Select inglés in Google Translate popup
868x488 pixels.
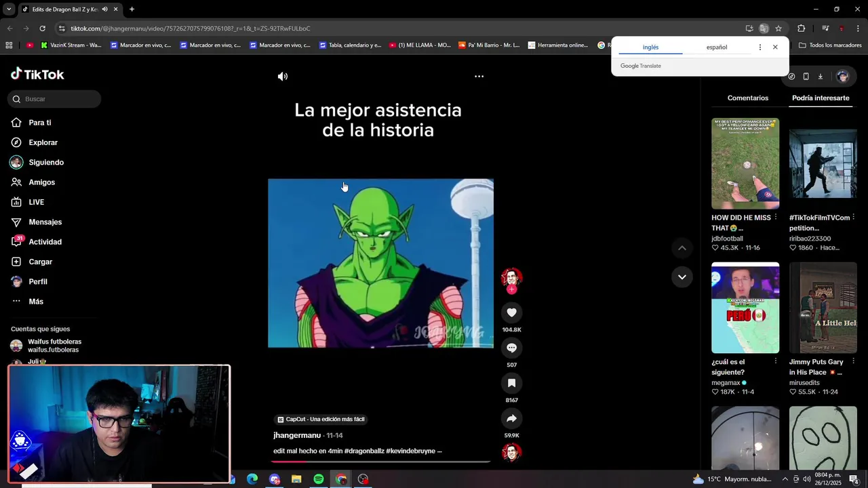[650, 47]
